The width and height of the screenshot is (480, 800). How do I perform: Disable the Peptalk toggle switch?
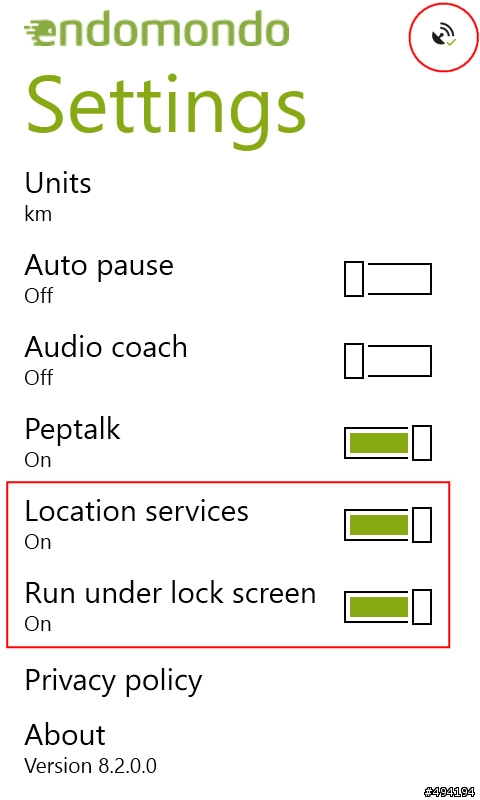pyautogui.click(x=388, y=443)
